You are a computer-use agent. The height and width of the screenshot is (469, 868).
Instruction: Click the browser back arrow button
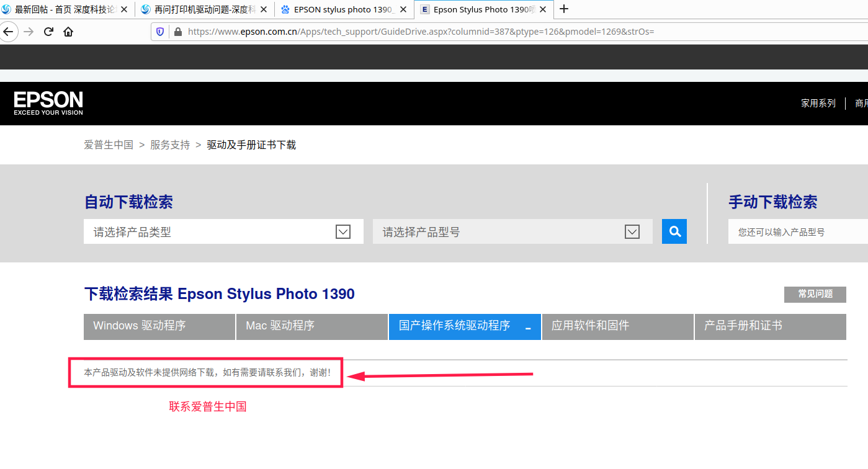pyautogui.click(x=7, y=32)
